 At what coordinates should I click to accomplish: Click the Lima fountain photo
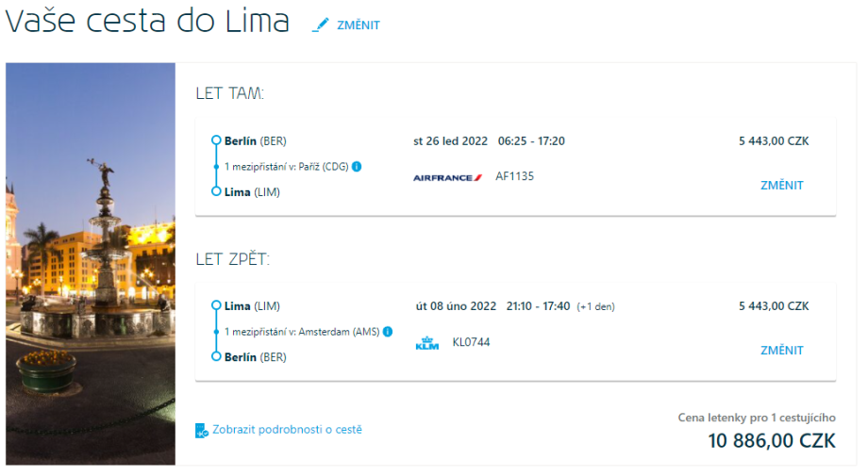click(x=91, y=264)
